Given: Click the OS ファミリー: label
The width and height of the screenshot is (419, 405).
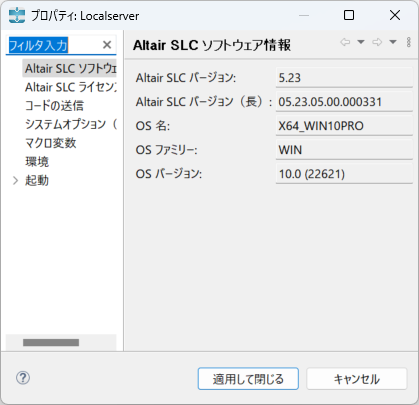Looking at the screenshot, I should (166, 150).
